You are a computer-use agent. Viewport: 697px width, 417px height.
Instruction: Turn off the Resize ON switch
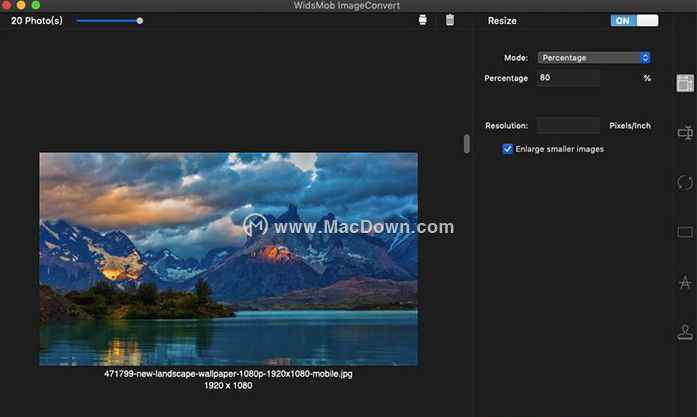634,20
